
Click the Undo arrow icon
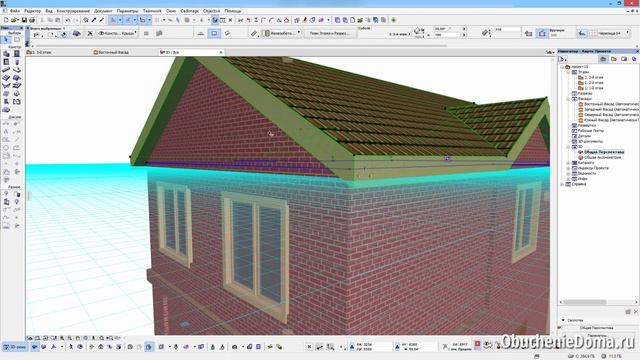pyautogui.click(x=68, y=20)
